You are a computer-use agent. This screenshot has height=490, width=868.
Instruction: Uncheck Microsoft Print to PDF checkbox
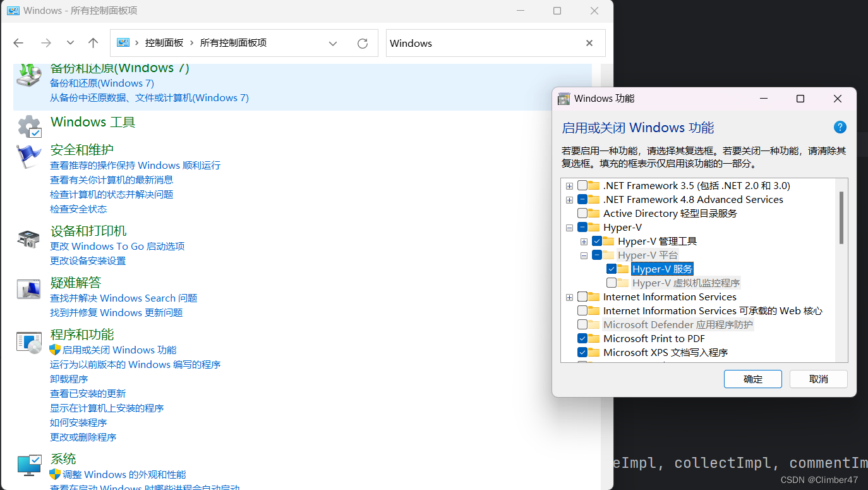[582, 339]
